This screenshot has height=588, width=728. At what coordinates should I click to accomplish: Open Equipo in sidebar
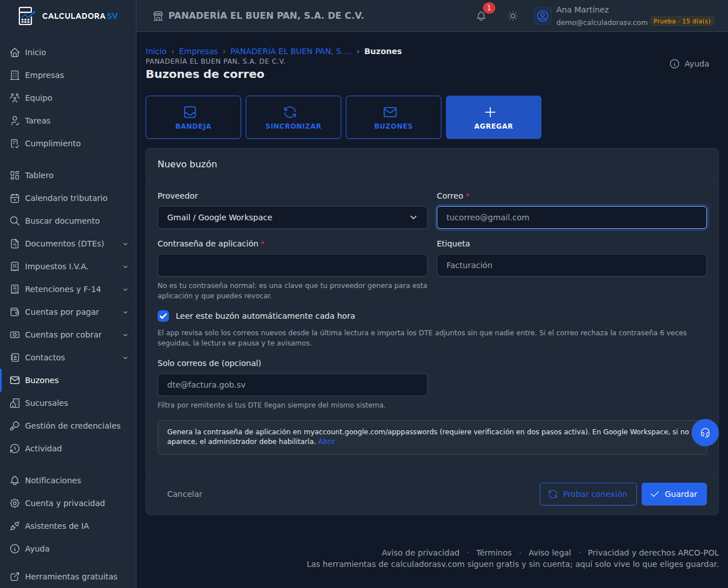pos(68,98)
